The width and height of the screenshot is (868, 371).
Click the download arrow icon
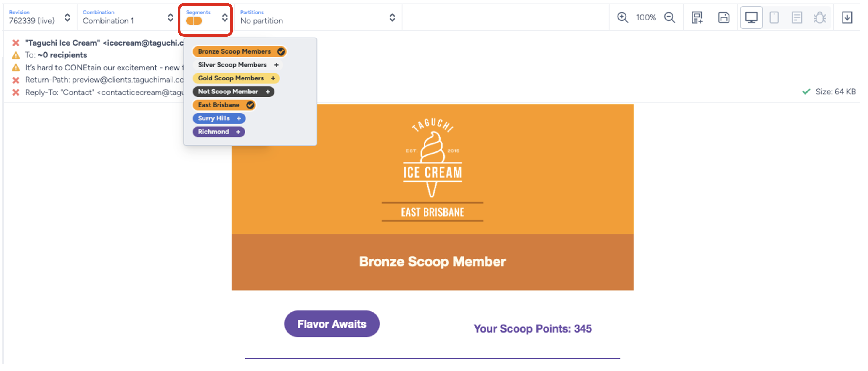point(847,17)
